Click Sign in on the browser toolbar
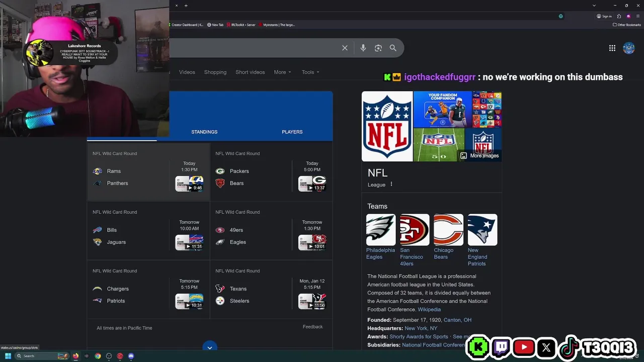The image size is (644, 362). pyautogui.click(x=604, y=16)
